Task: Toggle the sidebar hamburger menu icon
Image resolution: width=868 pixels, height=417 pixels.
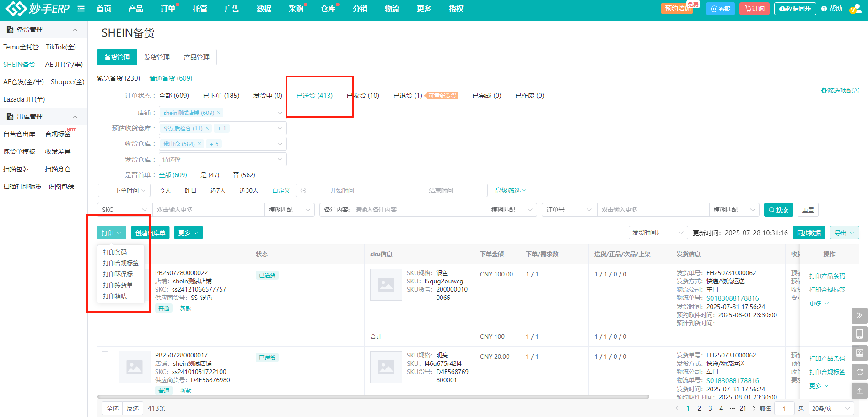Action: coord(81,9)
